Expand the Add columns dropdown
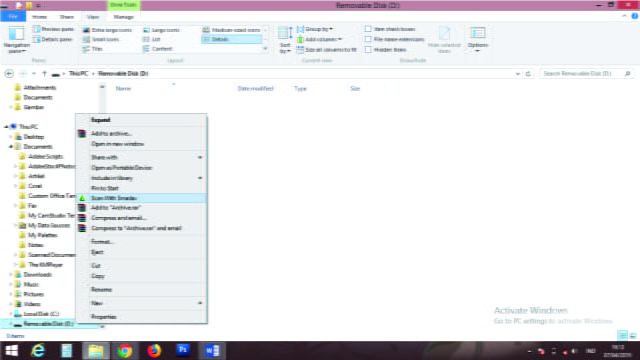This screenshot has width=640, height=360. tap(319, 40)
